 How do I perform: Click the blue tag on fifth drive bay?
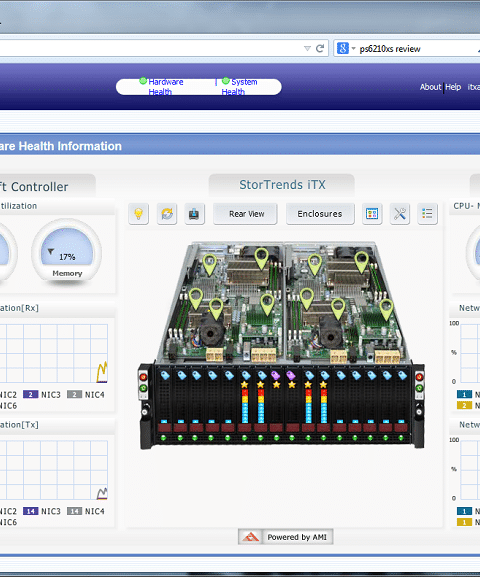click(x=229, y=375)
